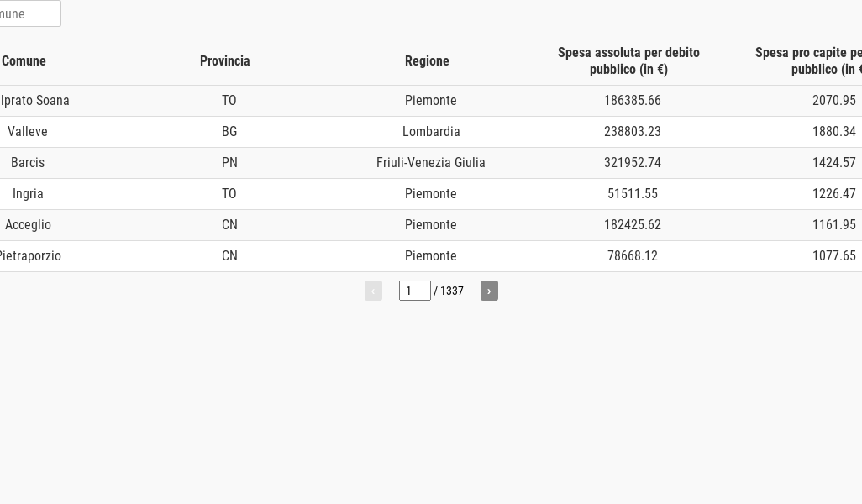Screen dimensions: 862x504
Task: Click the Acceglio comune cell
Action: pos(28,225)
